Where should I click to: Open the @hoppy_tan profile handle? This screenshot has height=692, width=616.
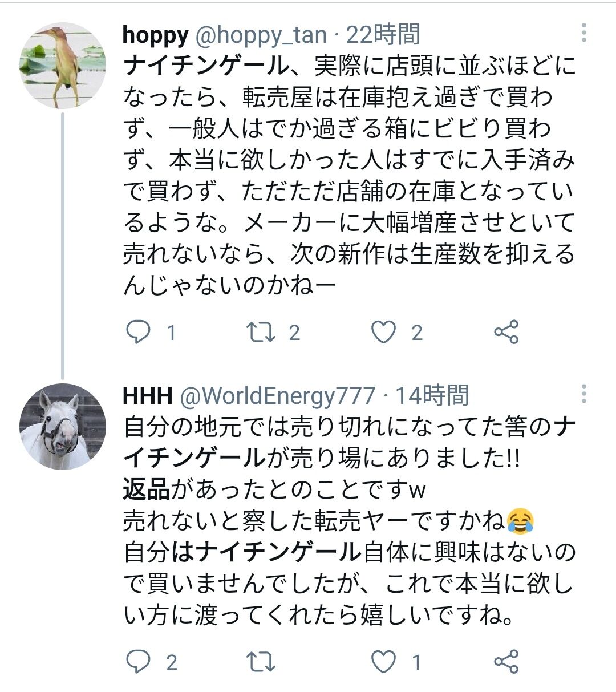click(x=261, y=35)
